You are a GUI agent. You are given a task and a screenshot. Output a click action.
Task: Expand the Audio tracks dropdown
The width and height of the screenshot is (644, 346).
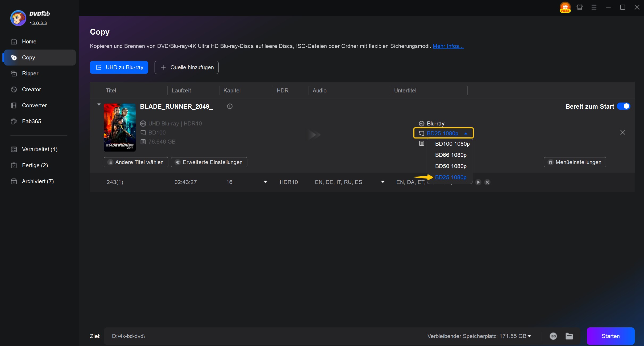(383, 182)
